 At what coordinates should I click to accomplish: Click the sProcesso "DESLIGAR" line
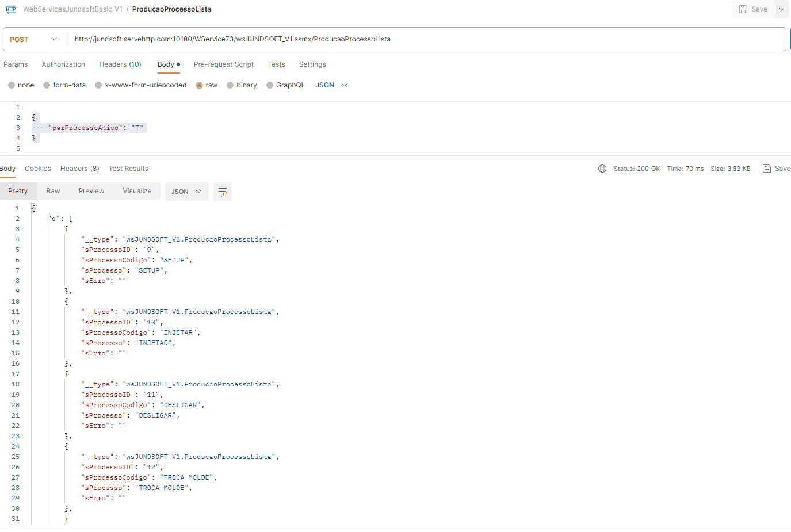[x=131, y=415]
